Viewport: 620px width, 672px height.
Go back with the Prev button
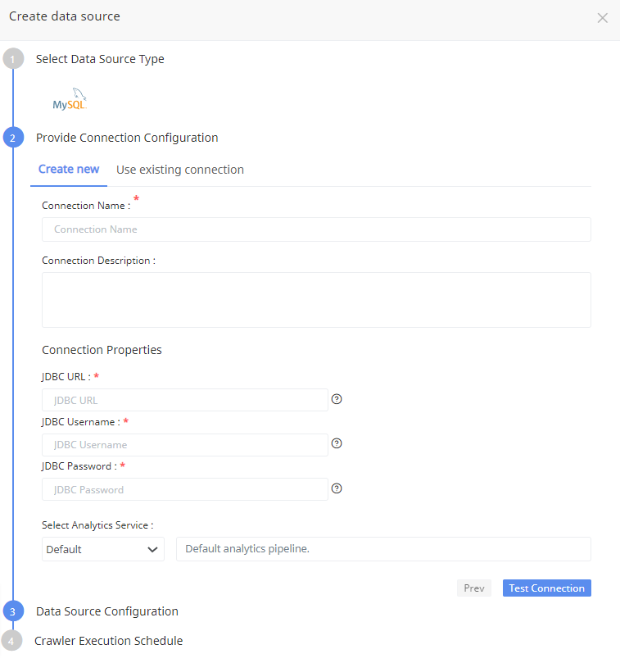474,588
